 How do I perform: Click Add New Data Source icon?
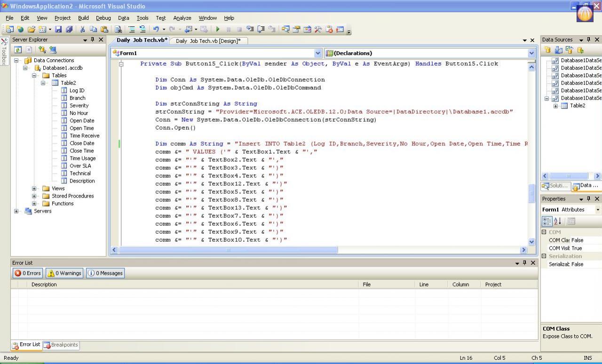tap(547, 49)
